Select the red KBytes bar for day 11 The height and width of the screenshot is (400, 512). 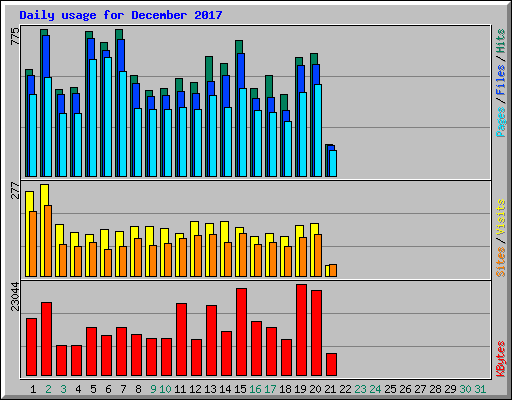tap(181, 340)
